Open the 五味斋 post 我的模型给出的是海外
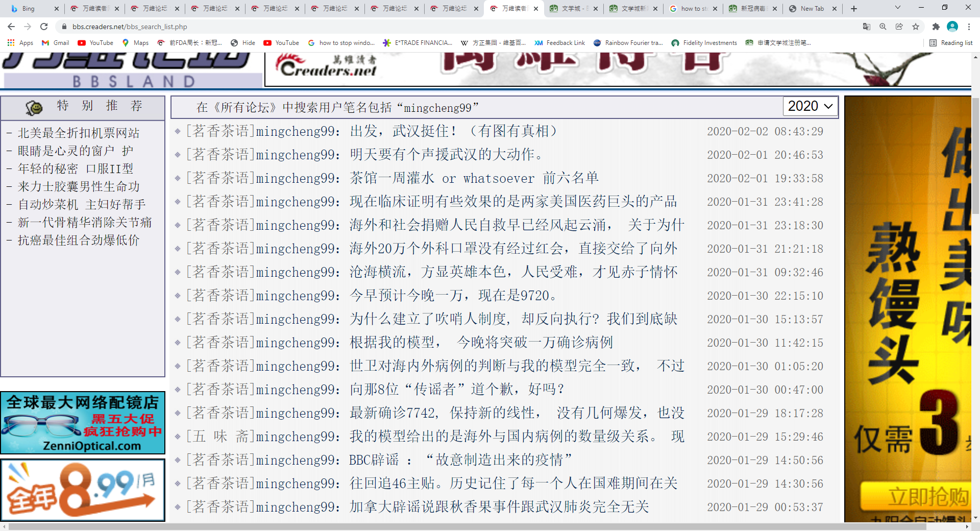 click(x=517, y=437)
